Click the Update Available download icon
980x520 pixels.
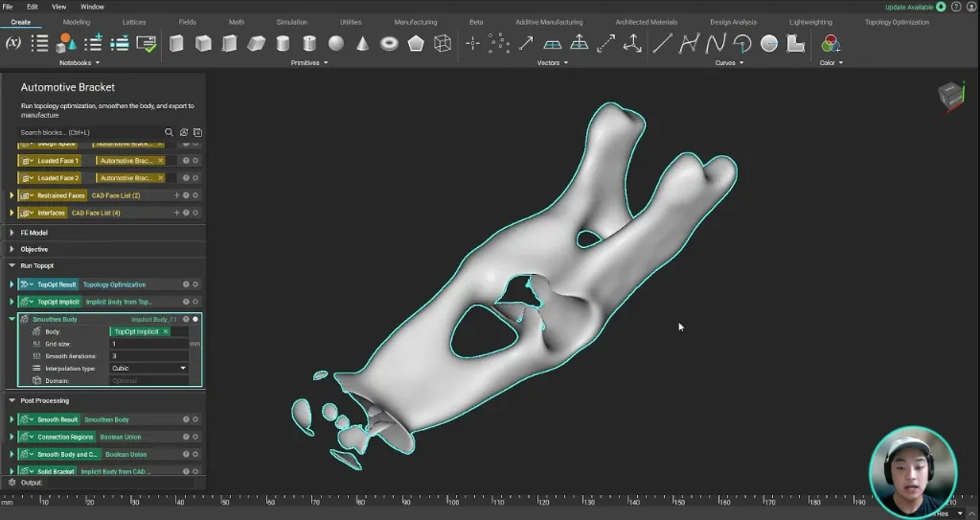click(941, 7)
